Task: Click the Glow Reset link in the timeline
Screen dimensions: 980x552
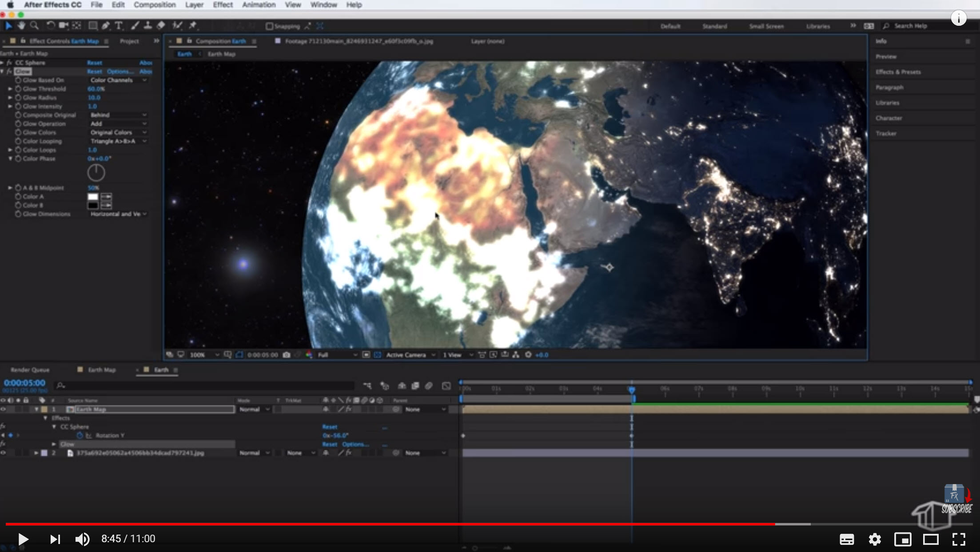Action: 330,445
